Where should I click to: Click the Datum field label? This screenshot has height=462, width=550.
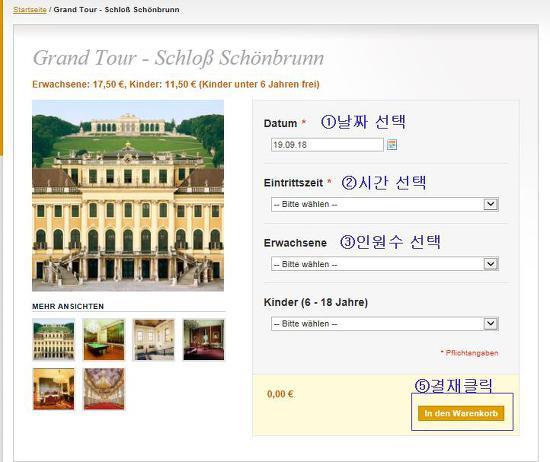[280, 123]
